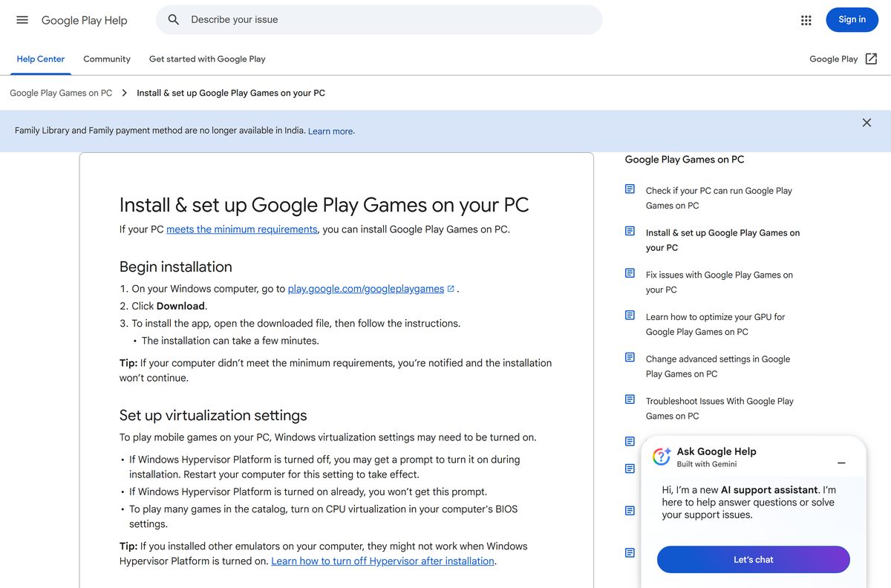891x588 pixels.
Task: Click article icon beside Learn how to optimize
Action: pos(630,316)
